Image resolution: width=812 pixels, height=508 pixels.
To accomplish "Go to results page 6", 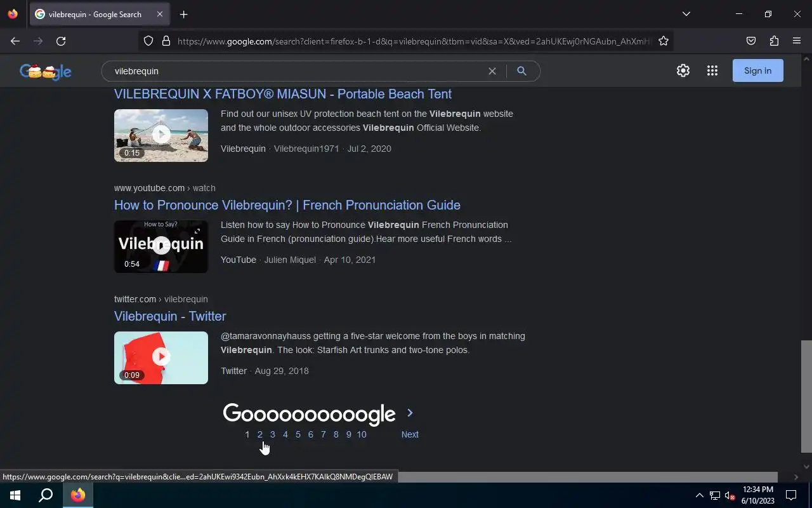I will [310, 434].
